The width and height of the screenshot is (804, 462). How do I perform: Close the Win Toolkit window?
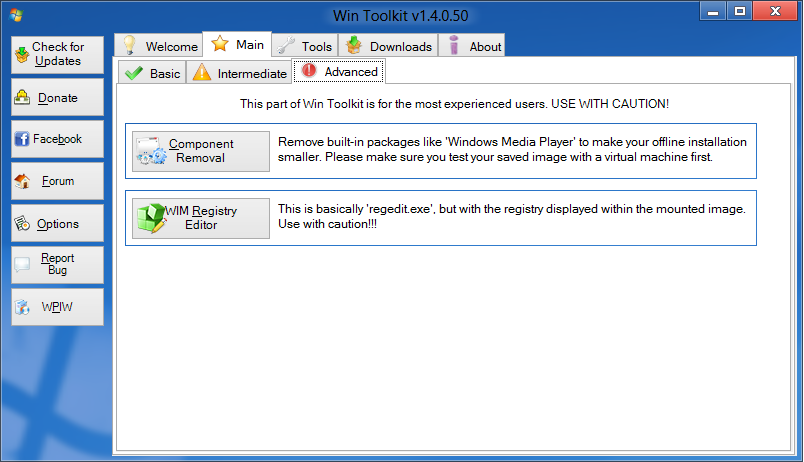click(x=776, y=11)
